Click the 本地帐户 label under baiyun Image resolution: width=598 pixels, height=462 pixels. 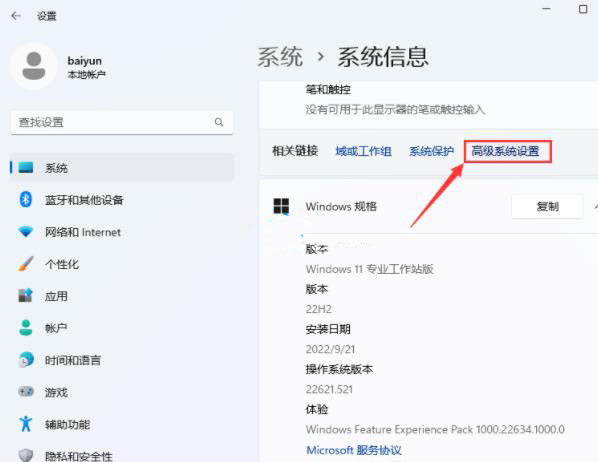coord(86,74)
